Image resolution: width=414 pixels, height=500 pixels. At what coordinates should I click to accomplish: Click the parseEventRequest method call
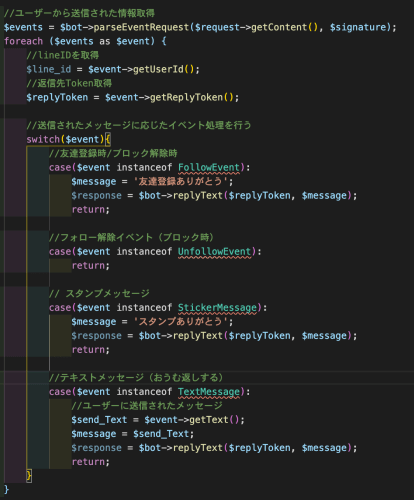141,27
